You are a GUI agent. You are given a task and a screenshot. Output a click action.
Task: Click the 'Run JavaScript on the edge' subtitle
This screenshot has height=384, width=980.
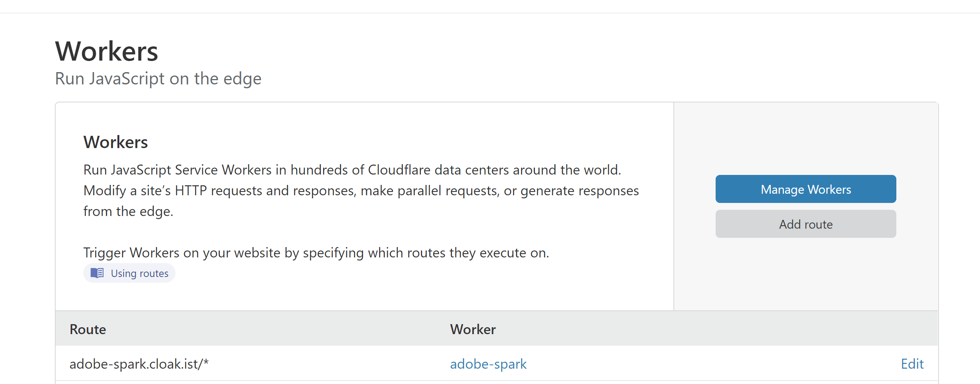158,79
